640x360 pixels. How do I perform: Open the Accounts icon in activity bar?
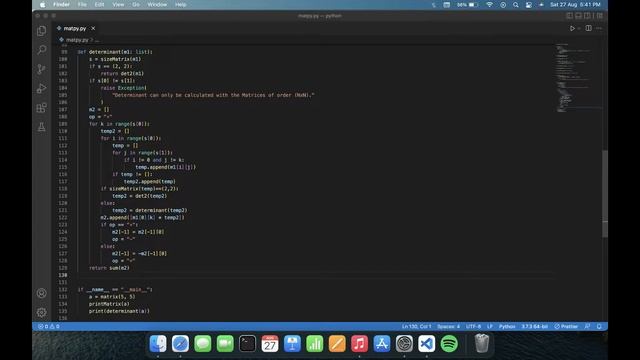coord(42,293)
